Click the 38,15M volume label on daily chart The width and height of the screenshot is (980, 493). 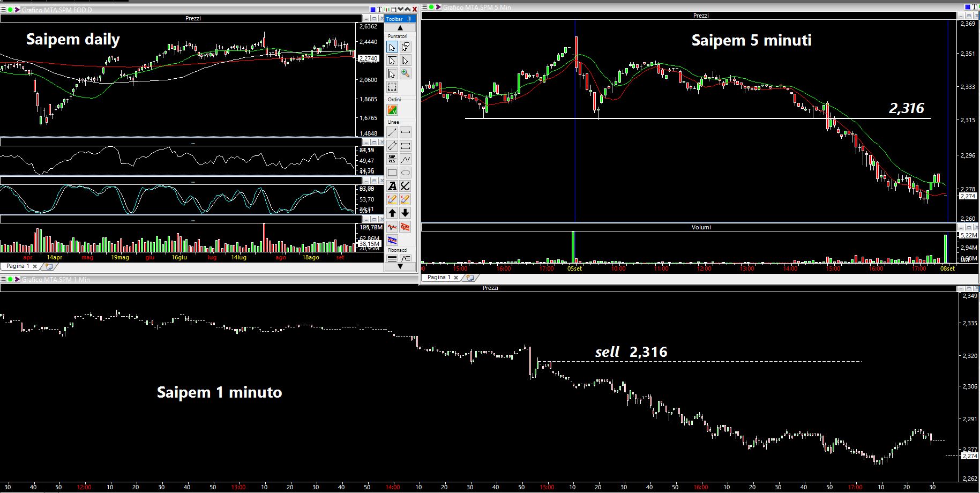(x=369, y=244)
